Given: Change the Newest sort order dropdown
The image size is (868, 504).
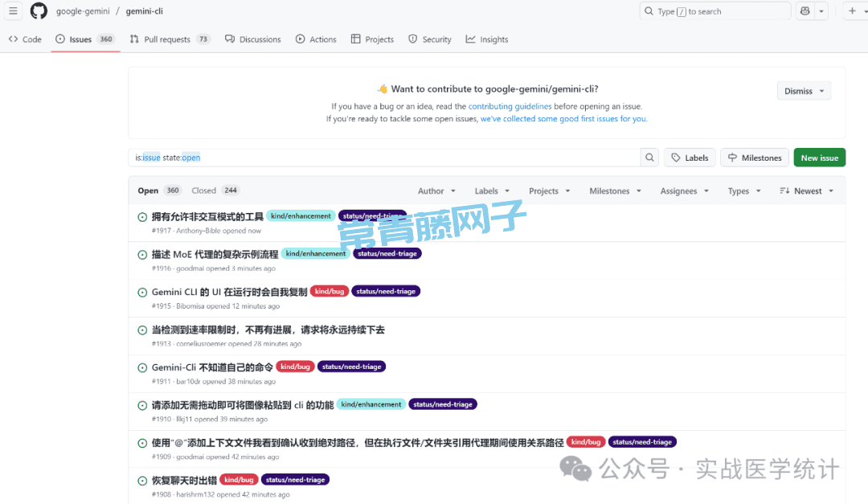Looking at the screenshot, I should pyautogui.click(x=807, y=191).
